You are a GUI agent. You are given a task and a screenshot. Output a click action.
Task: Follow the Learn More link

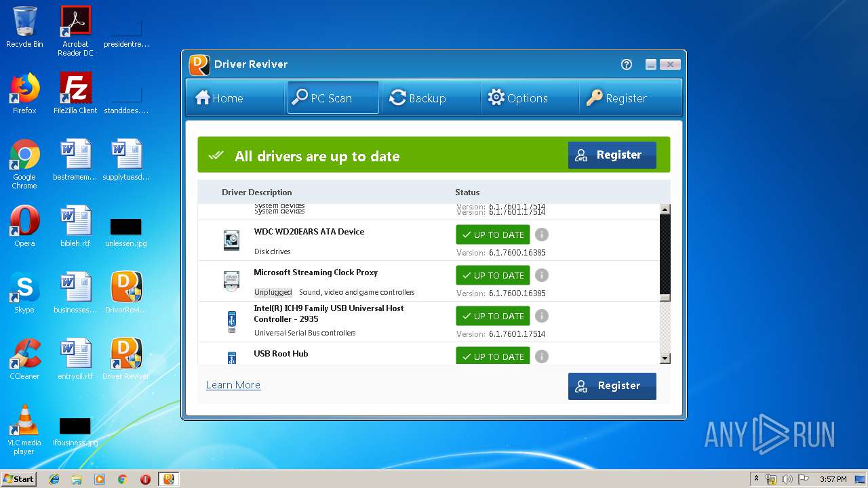coord(233,385)
